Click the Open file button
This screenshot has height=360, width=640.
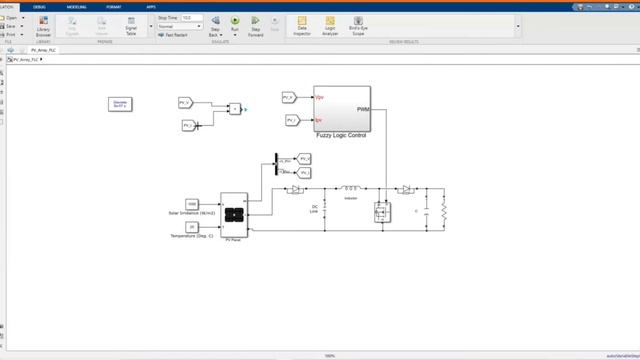pyautogui.click(x=9, y=18)
